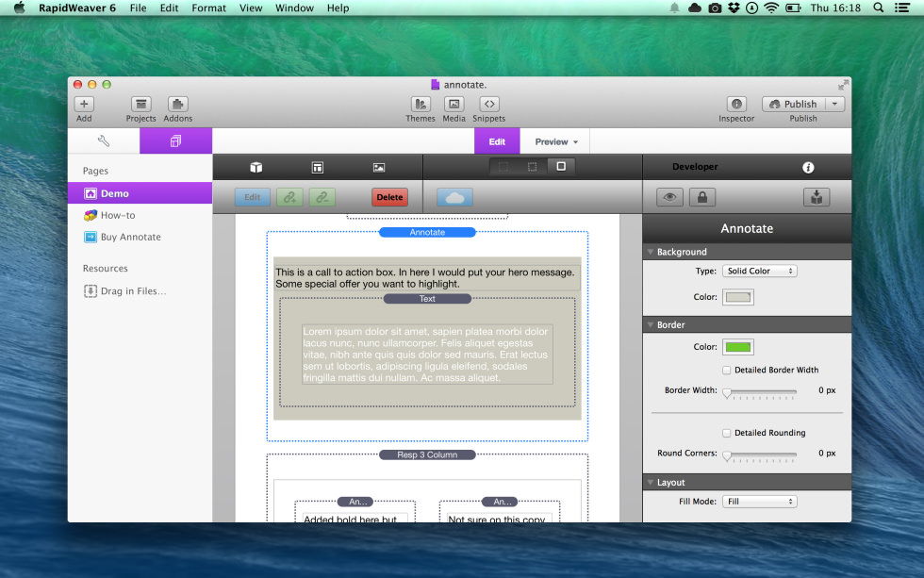Open the Help menu
Screen dimensions: 924x578
338,8
